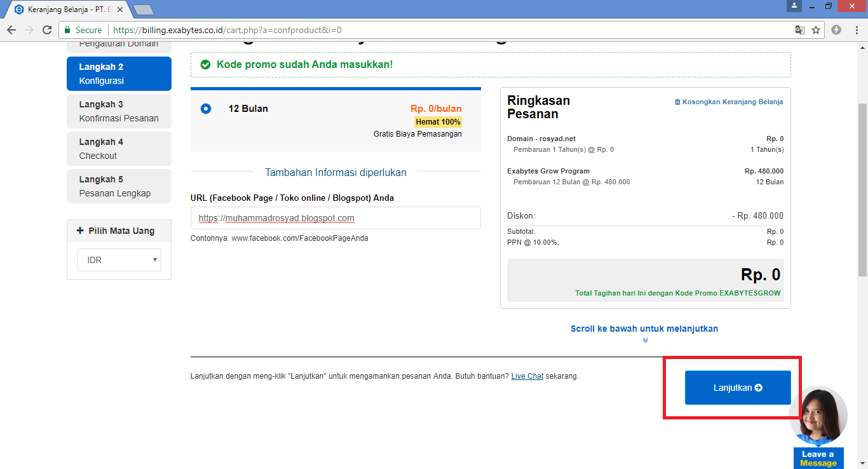This screenshot has width=868, height=469.
Task: Go to Langkah 2 Konfigurasi step
Action: pyautogui.click(x=119, y=74)
